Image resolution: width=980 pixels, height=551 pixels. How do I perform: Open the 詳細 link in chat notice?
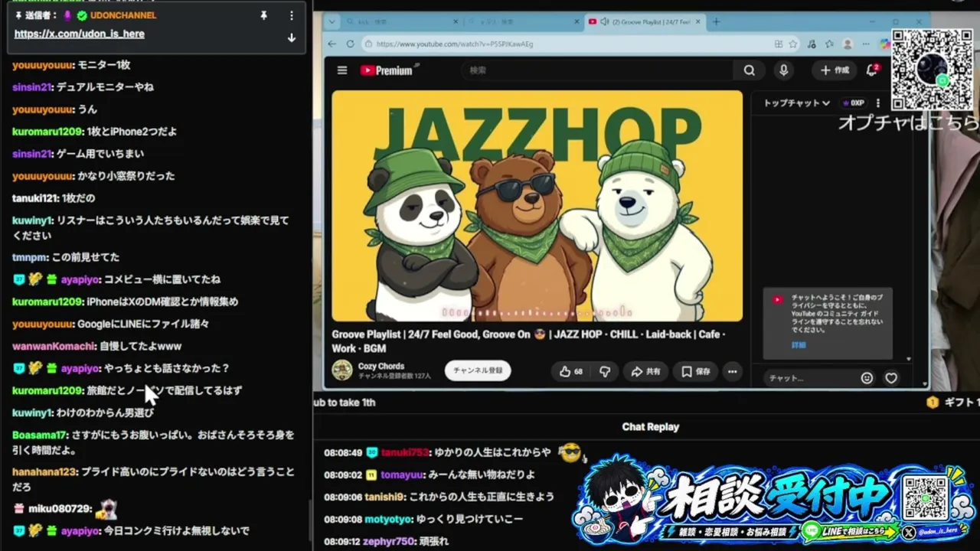[x=799, y=345]
